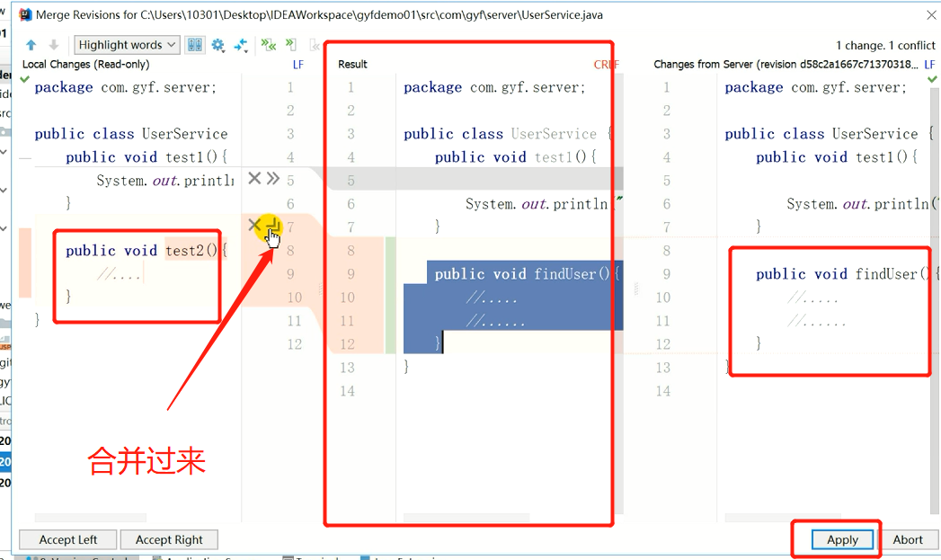Image resolution: width=941 pixels, height=560 pixels.
Task: Click LF line separator of Local Changes
Action: [x=298, y=64]
